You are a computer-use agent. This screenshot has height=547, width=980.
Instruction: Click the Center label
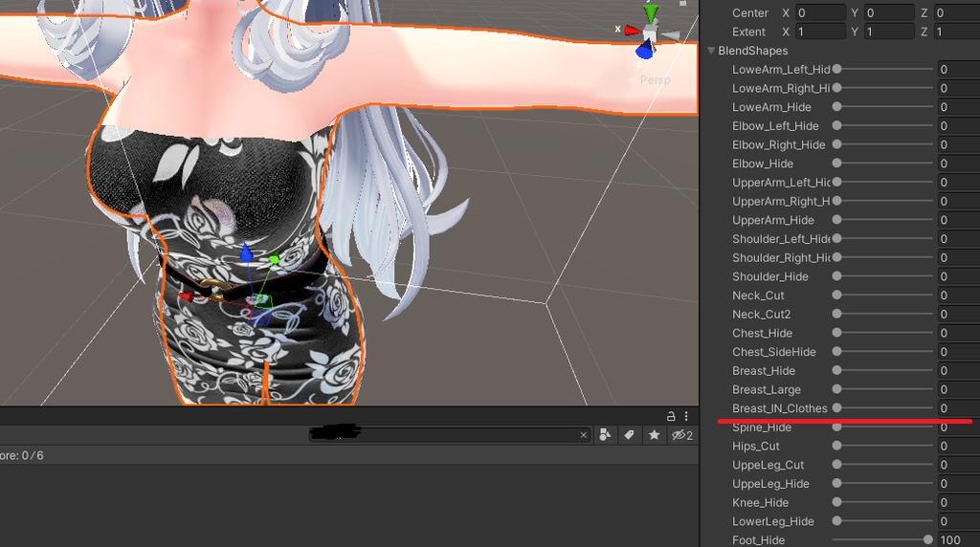pos(750,13)
